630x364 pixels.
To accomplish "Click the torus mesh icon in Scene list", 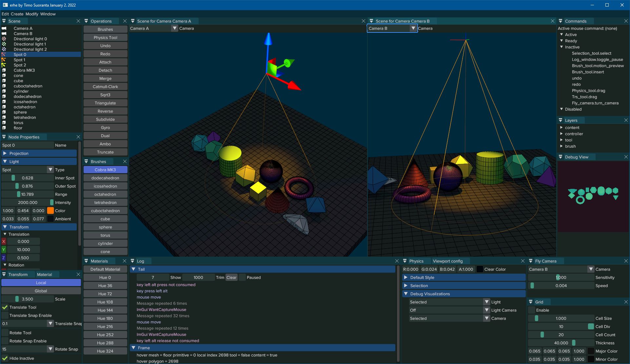I will (4, 123).
